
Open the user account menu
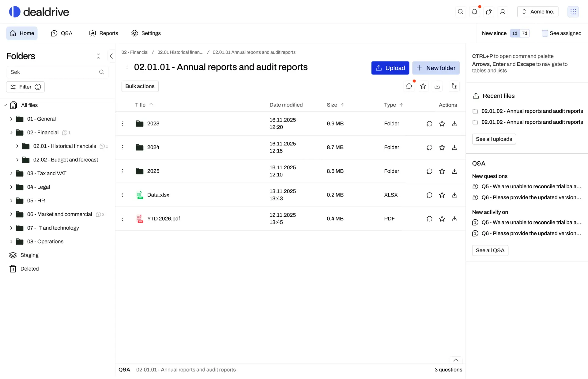pyautogui.click(x=503, y=12)
